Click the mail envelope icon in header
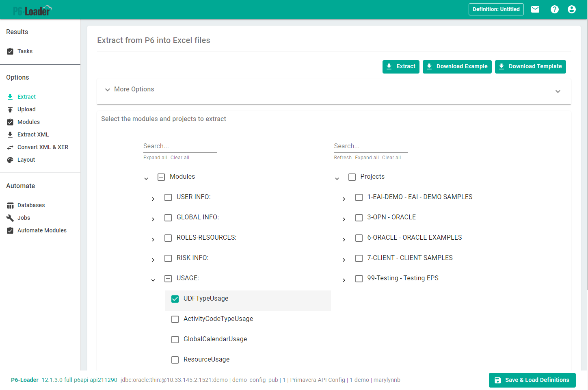 (x=535, y=9)
